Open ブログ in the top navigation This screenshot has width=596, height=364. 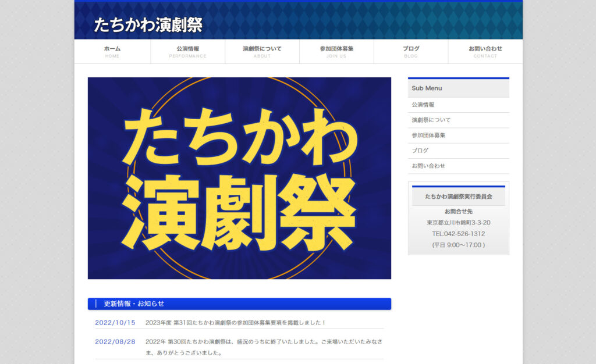pos(411,51)
